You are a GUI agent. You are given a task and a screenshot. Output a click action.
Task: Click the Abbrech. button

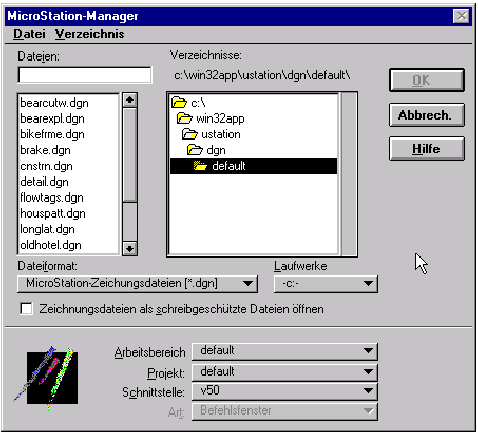tap(427, 115)
